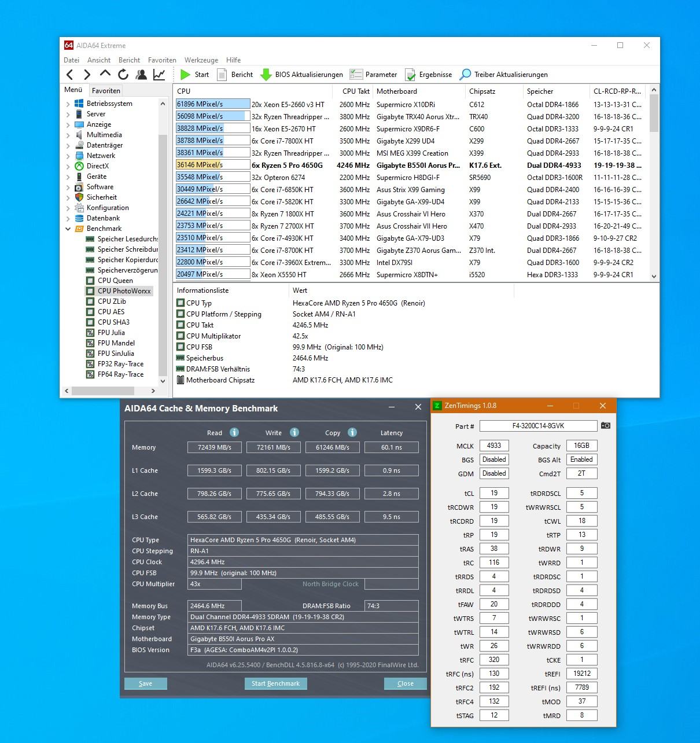This screenshot has height=743, width=700.
Task: Click the Motherboard column header
Action: pos(419,91)
